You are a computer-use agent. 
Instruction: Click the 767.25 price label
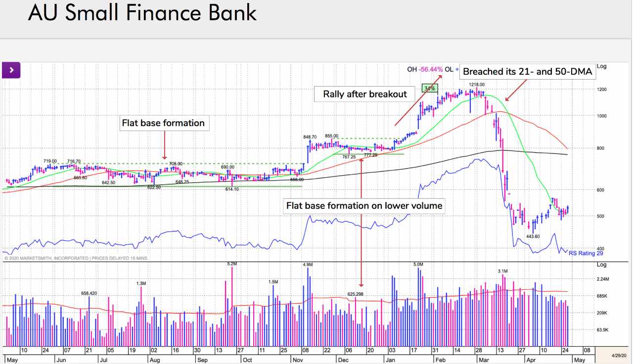tap(349, 156)
